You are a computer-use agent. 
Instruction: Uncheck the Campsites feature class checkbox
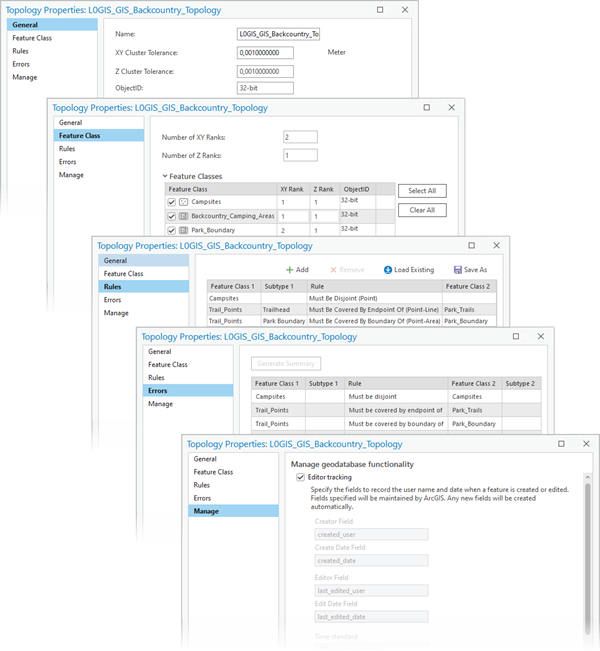pyautogui.click(x=171, y=202)
